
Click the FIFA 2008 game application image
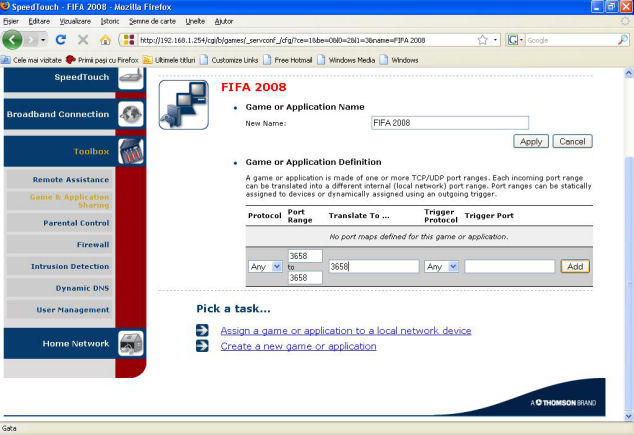pos(184,105)
